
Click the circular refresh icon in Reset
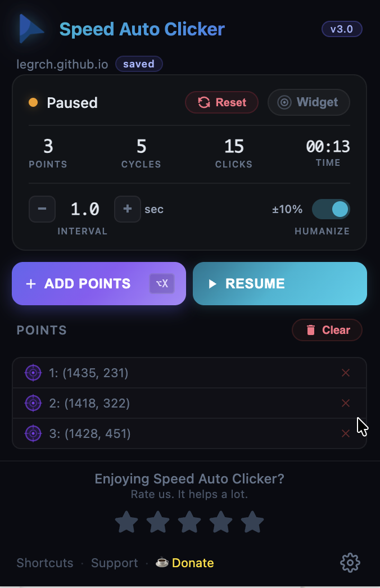tap(203, 102)
